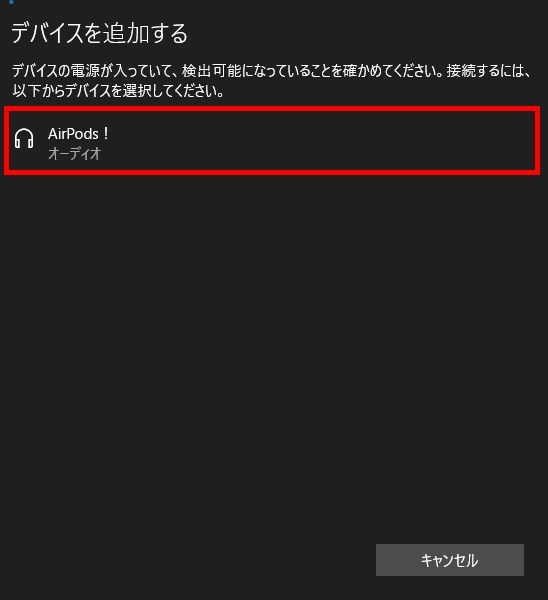Dismiss the dialog using キャンセル

pyautogui.click(x=450, y=560)
